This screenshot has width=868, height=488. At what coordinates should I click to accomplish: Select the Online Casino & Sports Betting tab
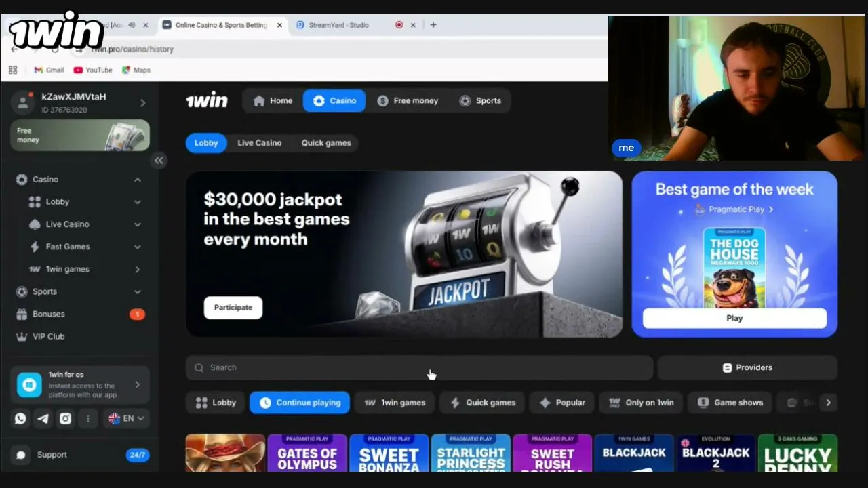tap(222, 25)
